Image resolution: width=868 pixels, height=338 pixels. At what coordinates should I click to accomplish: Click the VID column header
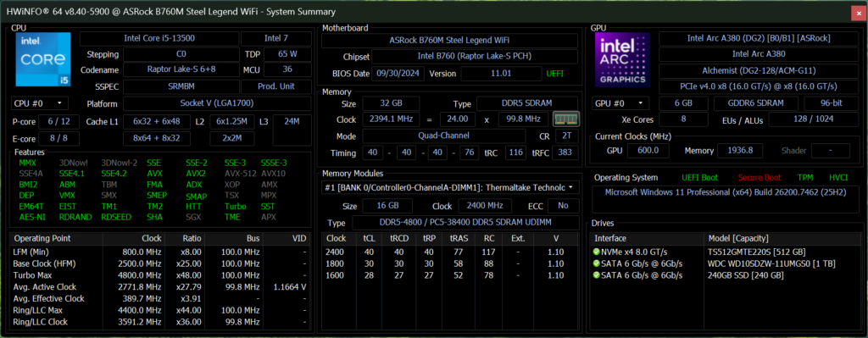point(286,238)
